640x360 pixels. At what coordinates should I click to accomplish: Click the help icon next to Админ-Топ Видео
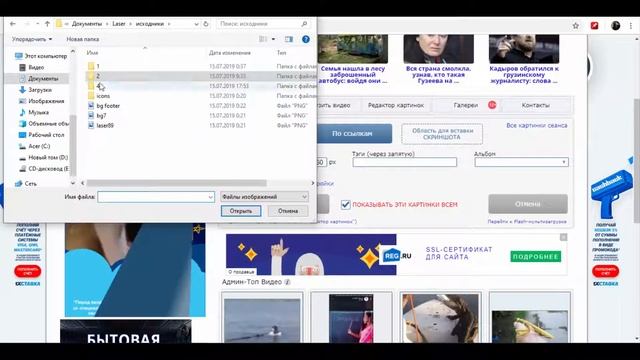tap(287, 282)
